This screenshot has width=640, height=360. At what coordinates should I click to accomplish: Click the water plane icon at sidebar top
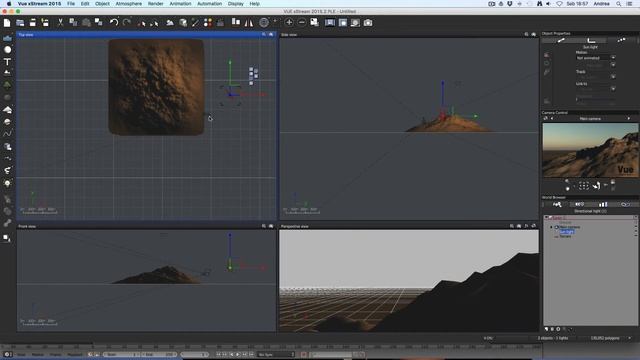click(x=7, y=38)
